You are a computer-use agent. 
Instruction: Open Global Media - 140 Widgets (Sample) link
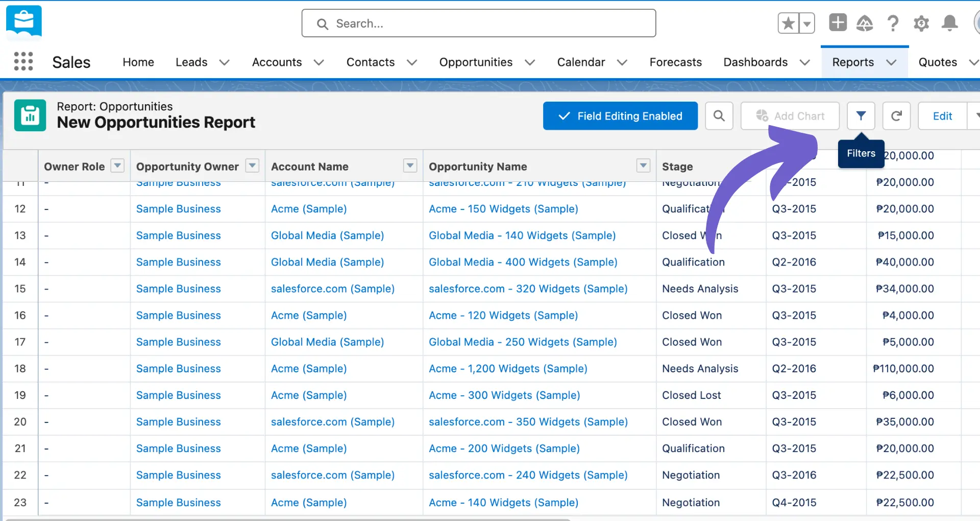[522, 235]
